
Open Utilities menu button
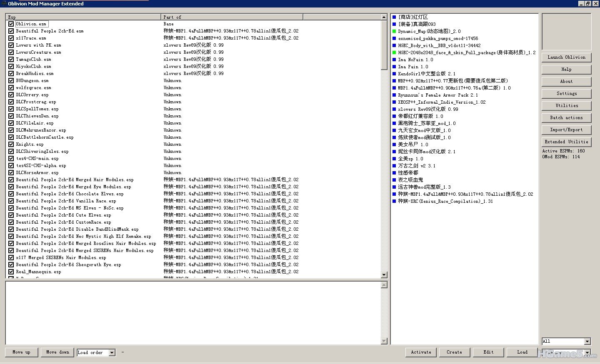pos(566,106)
